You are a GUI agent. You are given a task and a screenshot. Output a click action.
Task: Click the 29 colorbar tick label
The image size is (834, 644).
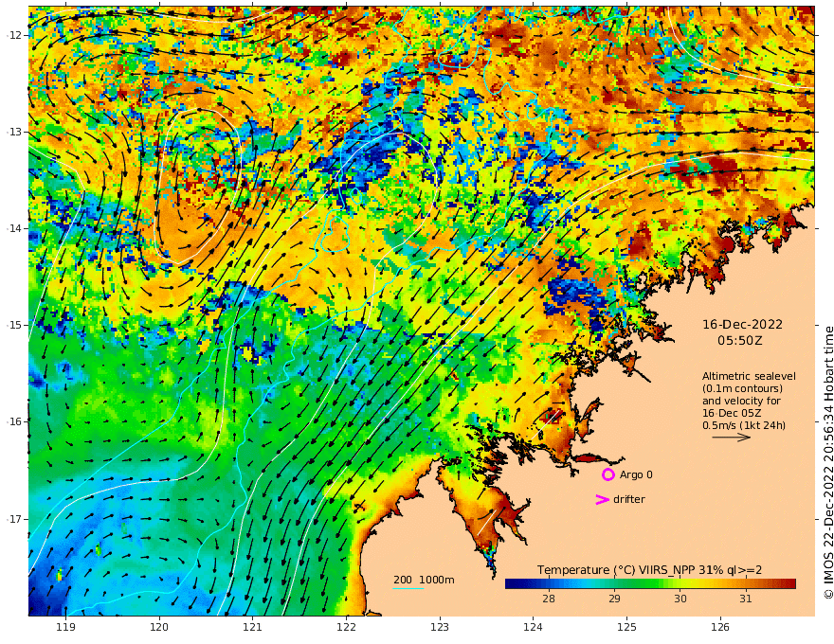[x=614, y=599]
